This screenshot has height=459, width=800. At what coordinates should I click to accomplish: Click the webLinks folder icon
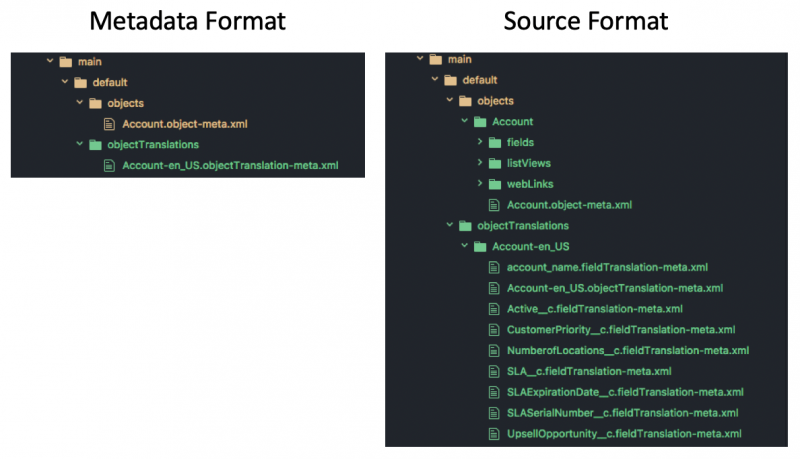coord(494,184)
